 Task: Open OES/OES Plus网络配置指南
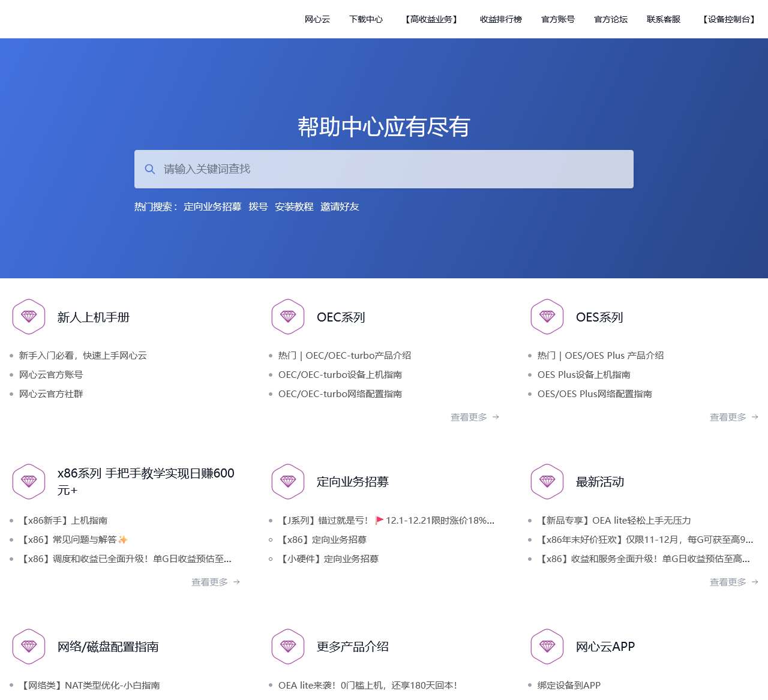[x=595, y=394]
